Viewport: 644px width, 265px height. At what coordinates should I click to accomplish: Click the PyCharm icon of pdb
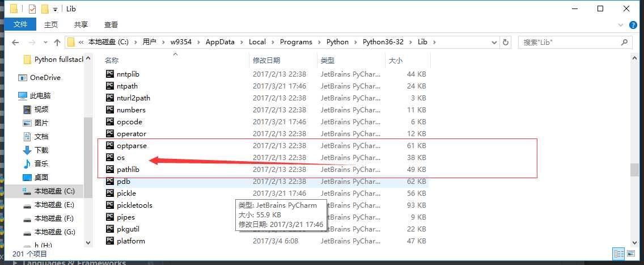click(109, 181)
